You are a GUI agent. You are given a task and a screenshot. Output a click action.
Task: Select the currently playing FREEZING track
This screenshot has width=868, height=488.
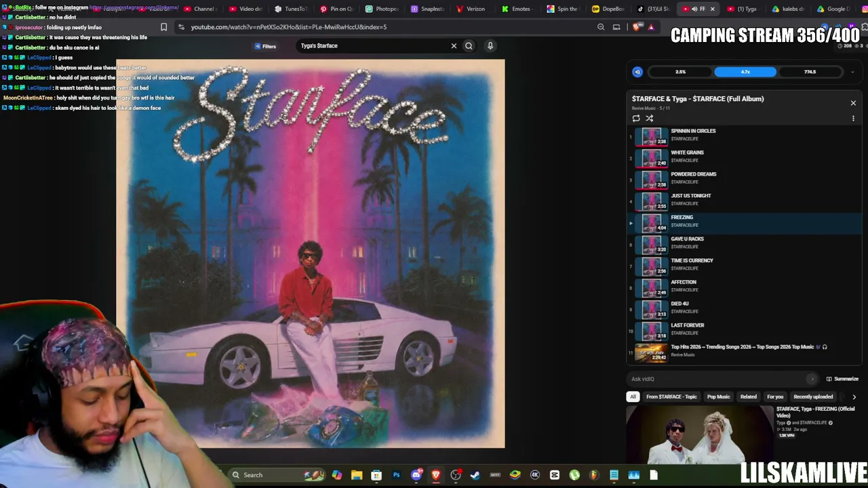coord(745,223)
